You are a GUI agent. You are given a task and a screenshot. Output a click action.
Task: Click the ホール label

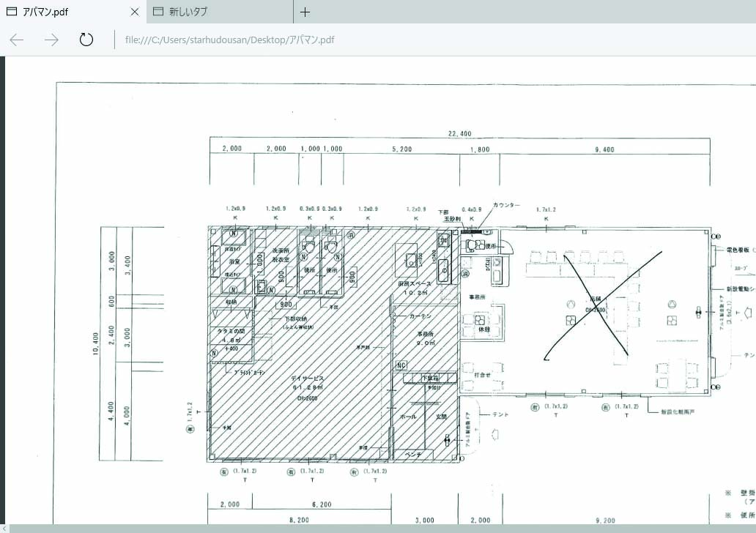[408, 417]
